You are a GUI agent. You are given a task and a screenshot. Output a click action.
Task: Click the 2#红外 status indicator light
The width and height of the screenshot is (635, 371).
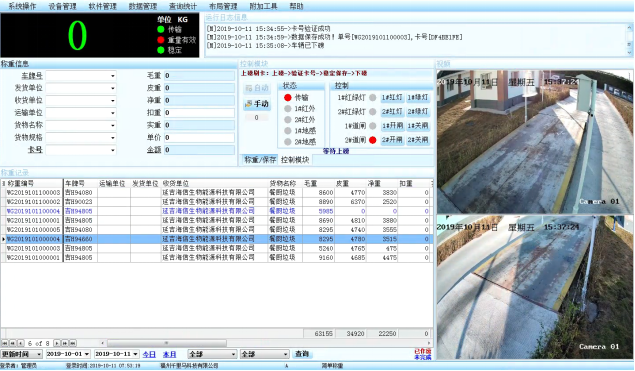coord(288,119)
